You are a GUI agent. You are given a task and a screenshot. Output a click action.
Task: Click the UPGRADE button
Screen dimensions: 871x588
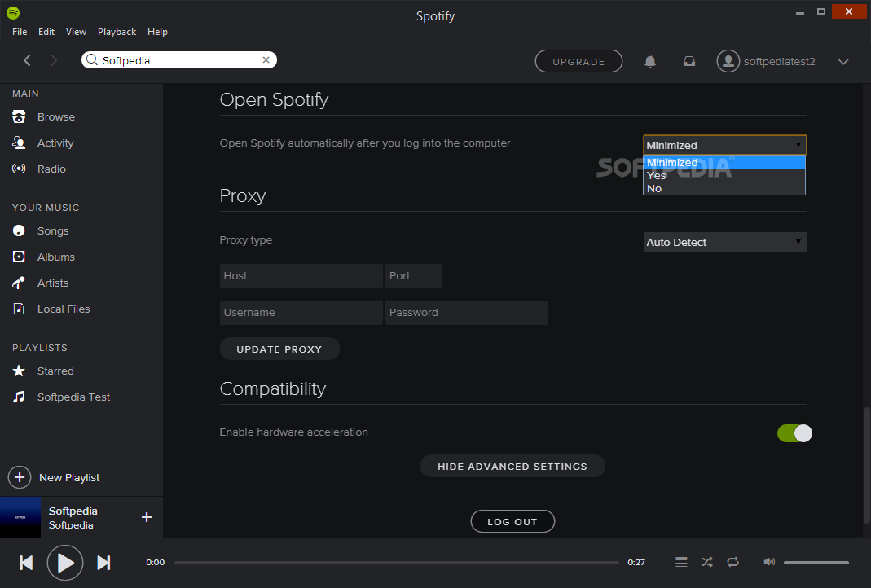click(578, 61)
